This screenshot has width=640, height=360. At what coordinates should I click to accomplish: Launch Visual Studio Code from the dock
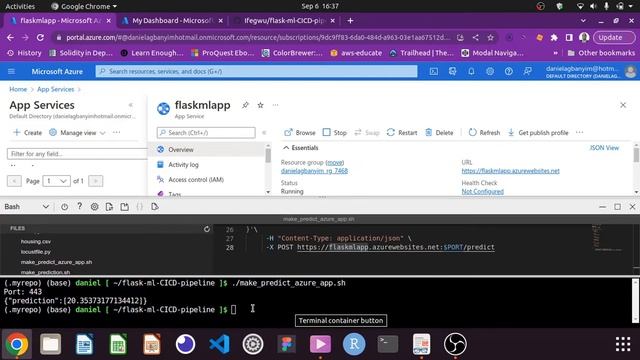[x=219, y=344]
